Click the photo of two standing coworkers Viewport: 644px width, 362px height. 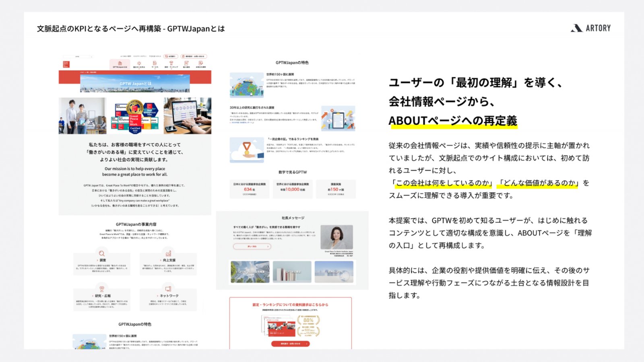83,116
